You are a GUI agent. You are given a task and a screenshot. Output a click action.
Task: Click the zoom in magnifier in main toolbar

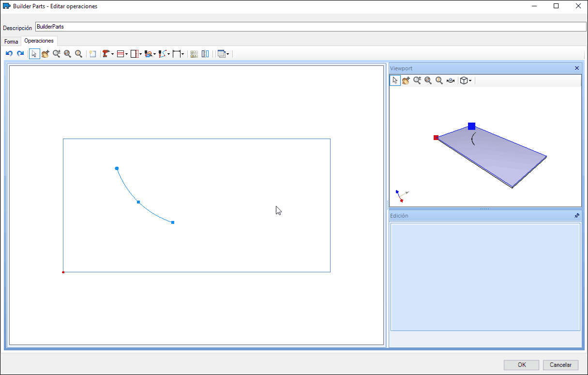(x=57, y=54)
